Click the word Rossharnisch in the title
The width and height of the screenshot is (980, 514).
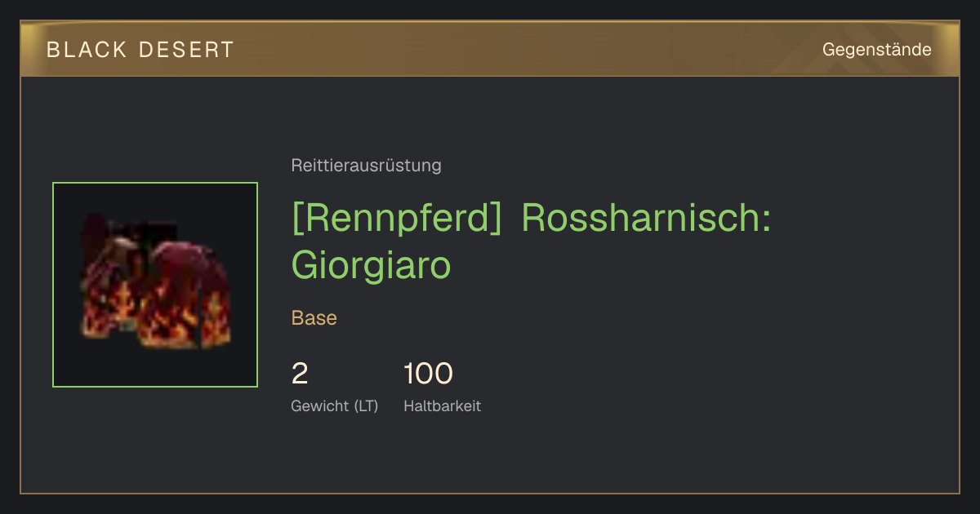(x=646, y=219)
